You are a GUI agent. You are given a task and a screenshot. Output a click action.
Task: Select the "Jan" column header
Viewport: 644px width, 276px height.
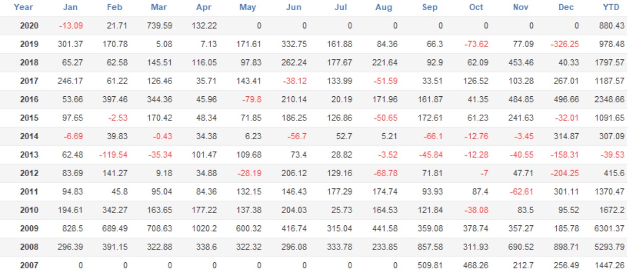click(70, 7)
